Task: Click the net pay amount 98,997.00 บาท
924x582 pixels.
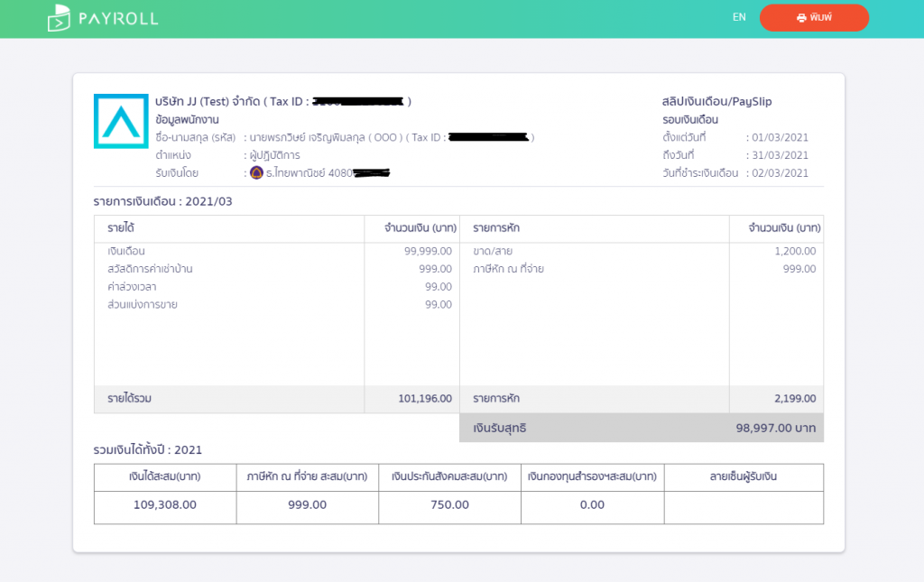Action: (775, 429)
